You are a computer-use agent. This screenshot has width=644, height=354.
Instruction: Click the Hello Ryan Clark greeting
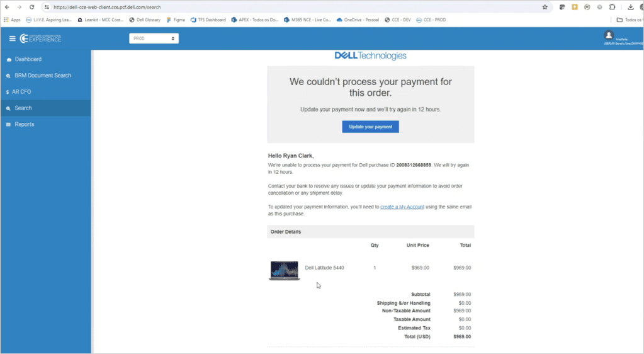[x=291, y=156]
